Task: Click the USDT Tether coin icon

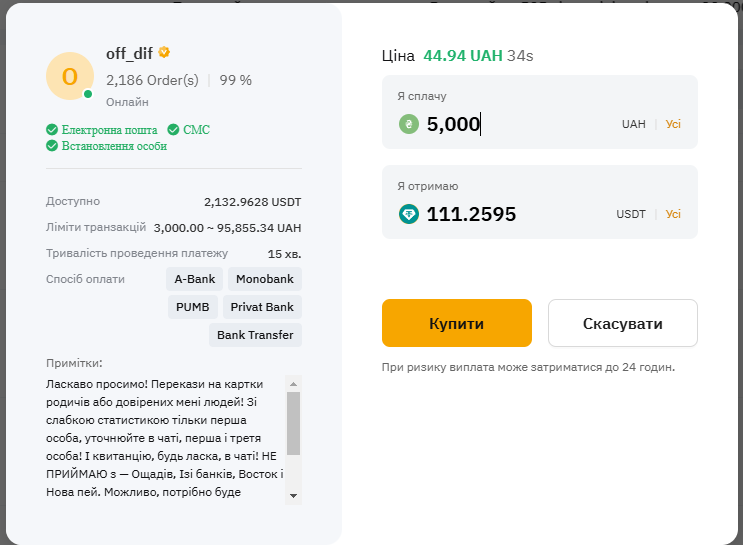Action: click(408, 214)
